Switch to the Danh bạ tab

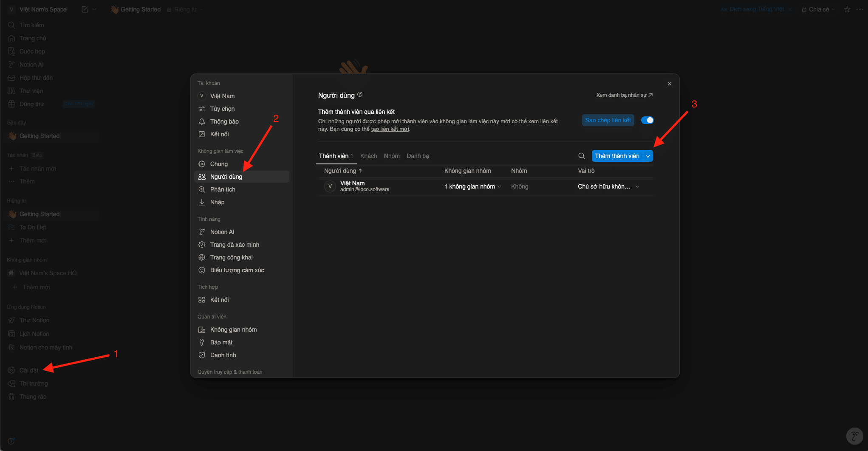tap(417, 156)
